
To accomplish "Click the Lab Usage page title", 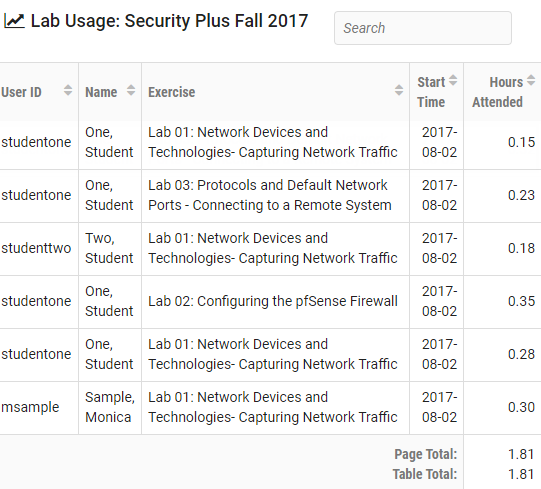I will (169, 21).
